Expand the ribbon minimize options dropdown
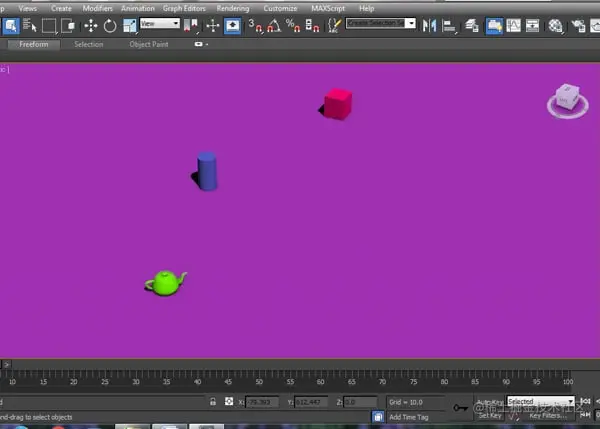This screenshot has height=429, width=600. (x=201, y=44)
